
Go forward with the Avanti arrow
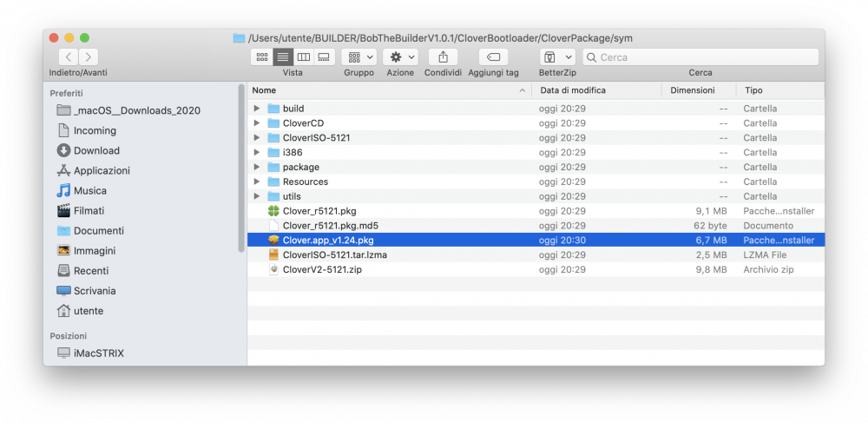pos(89,57)
